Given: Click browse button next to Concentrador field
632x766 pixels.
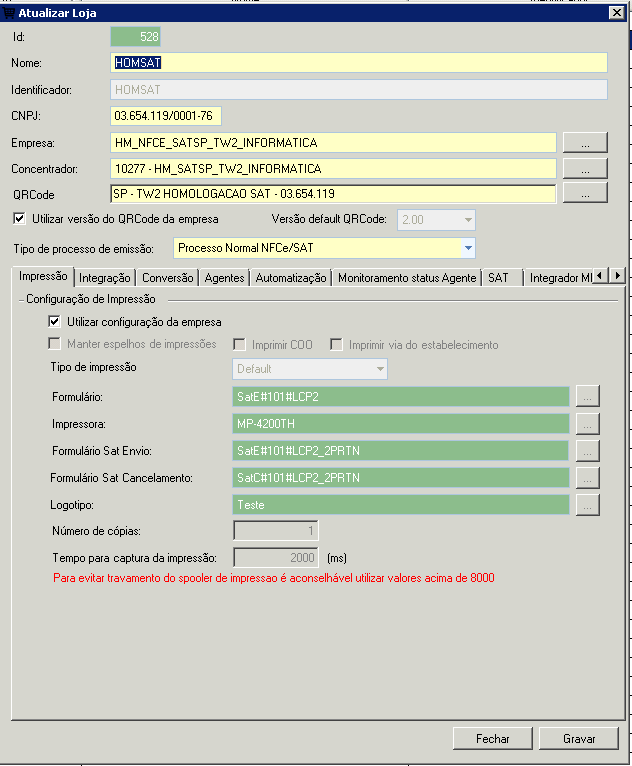Looking at the screenshot, I should tap(585, 168).
